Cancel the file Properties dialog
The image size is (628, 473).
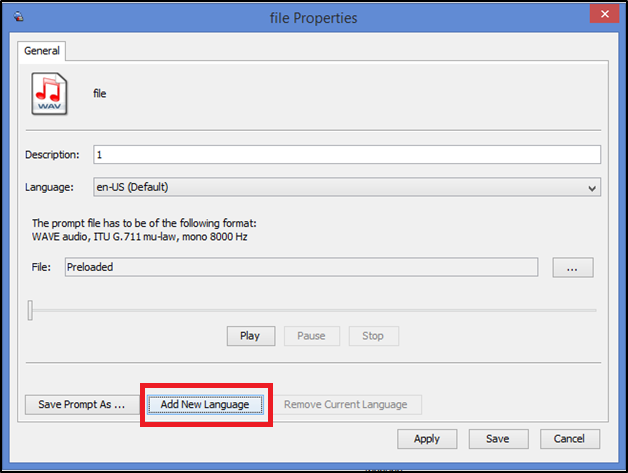pos(570,439)
